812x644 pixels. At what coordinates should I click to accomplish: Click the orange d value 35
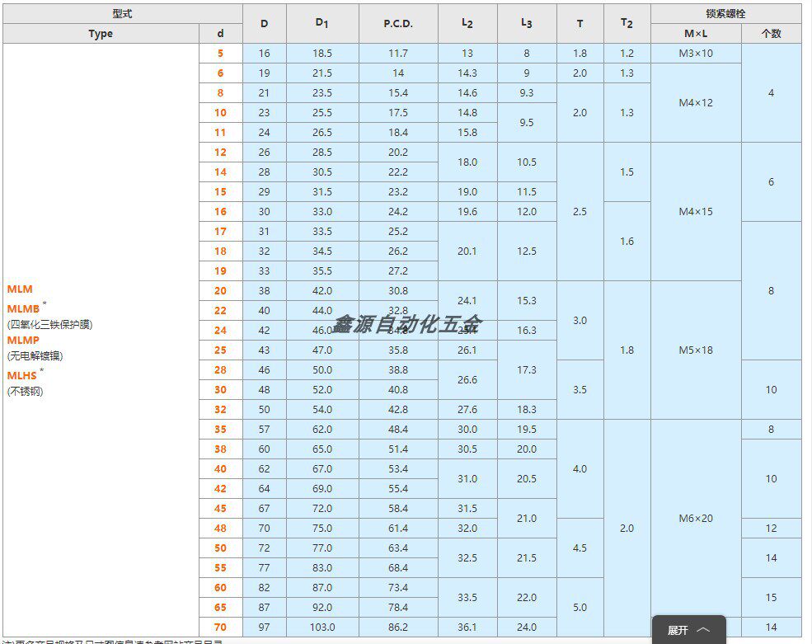(221, 430)
